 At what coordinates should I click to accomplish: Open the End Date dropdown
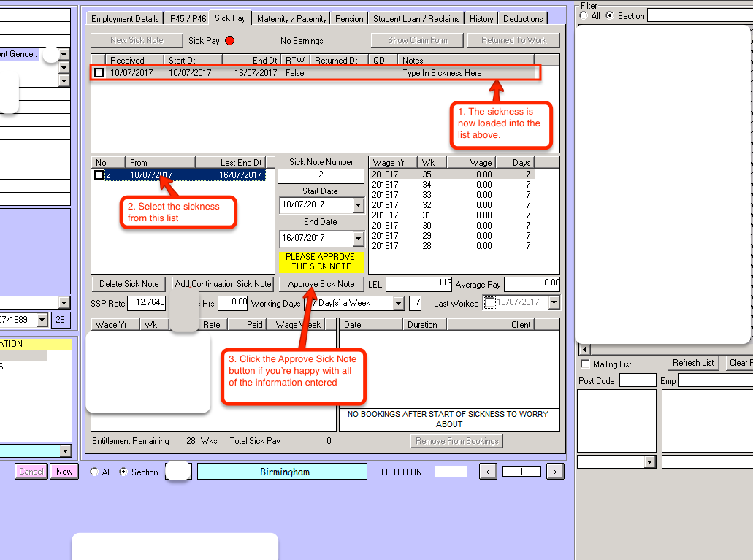tap(358, 239)
